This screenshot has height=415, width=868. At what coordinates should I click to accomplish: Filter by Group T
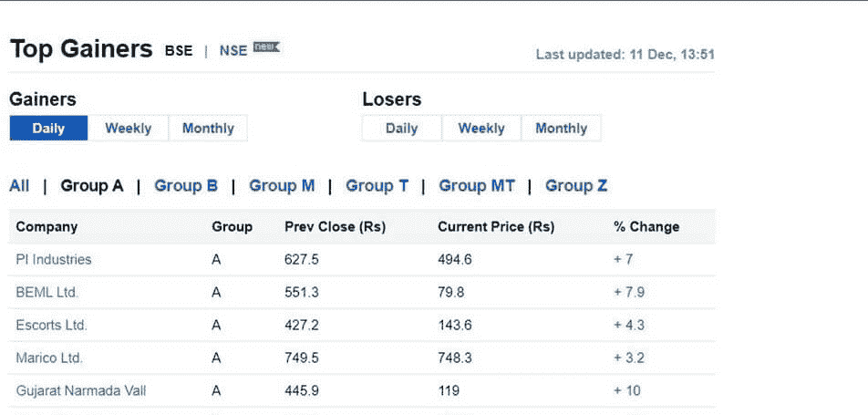point(377,186)
